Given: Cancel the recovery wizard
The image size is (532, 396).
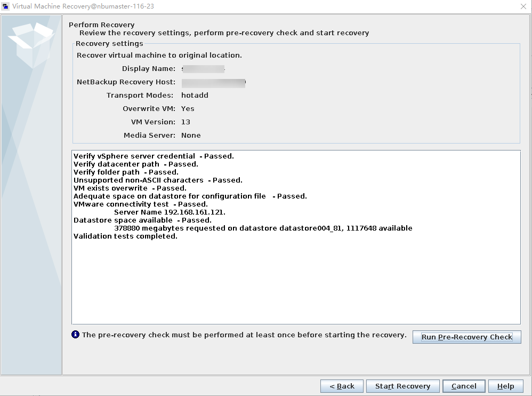Looking at the screenshot, I should (x=464, y=386).
